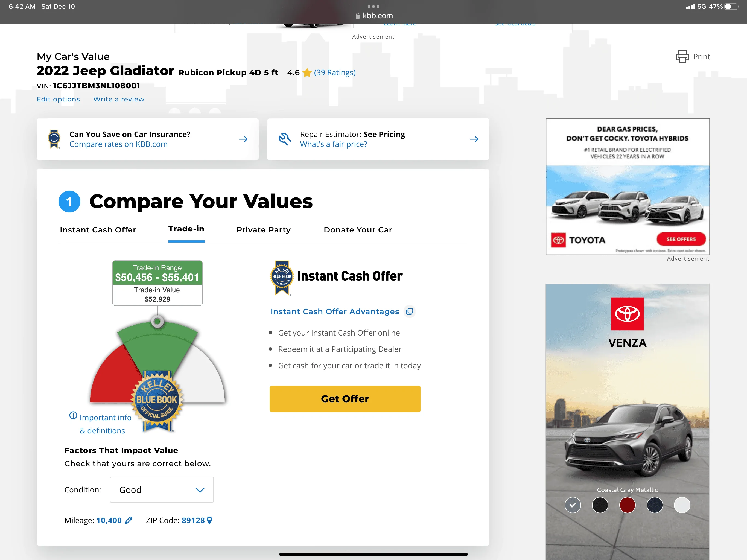
Task: Click the popup icon beside Offer Advantages
Action: (410, 311)
